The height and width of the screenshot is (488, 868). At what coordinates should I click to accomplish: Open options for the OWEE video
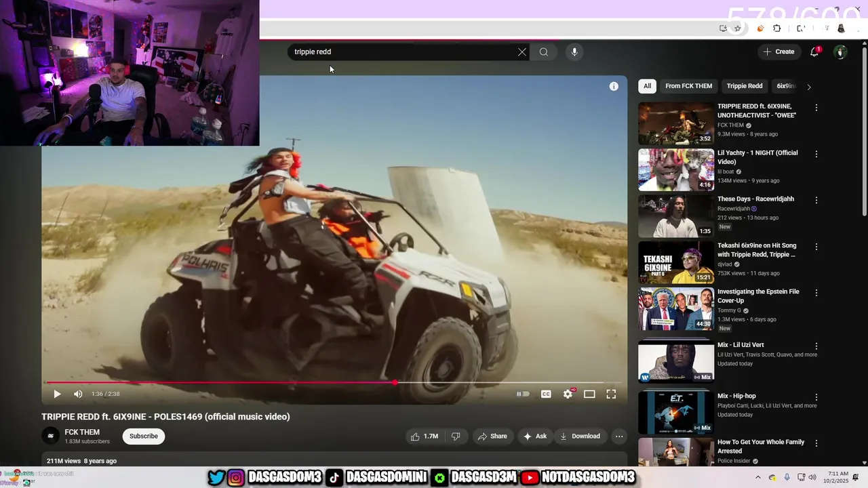pyautogui.click(x=816, y=108)
